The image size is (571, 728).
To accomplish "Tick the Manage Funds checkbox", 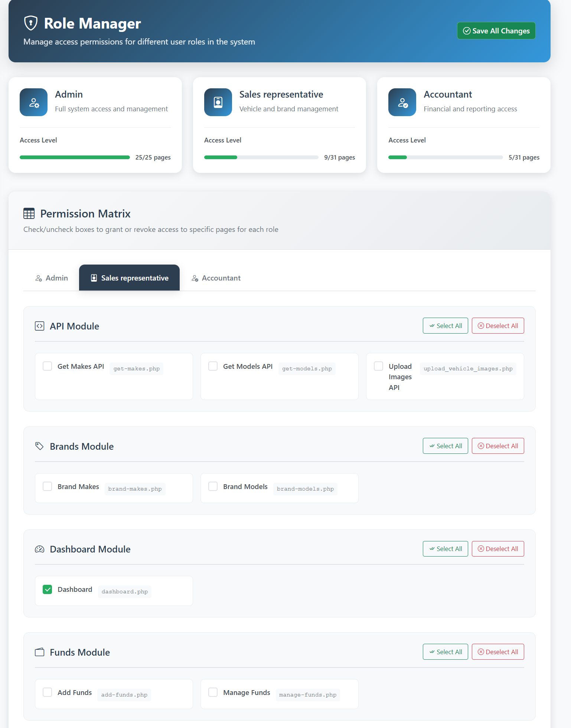I will pos(213,692).
